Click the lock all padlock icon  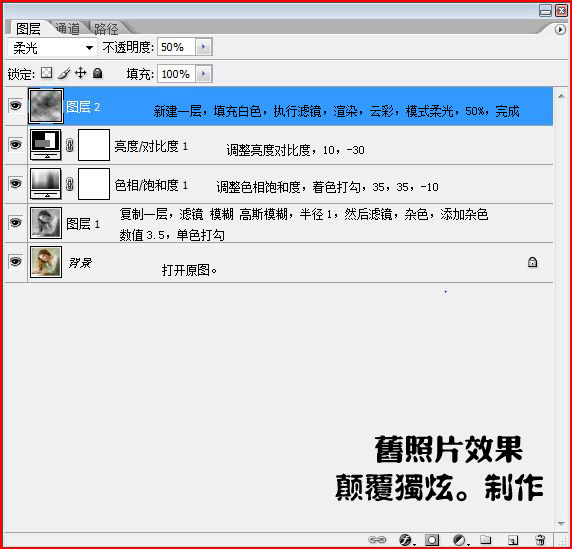point(97,73)
